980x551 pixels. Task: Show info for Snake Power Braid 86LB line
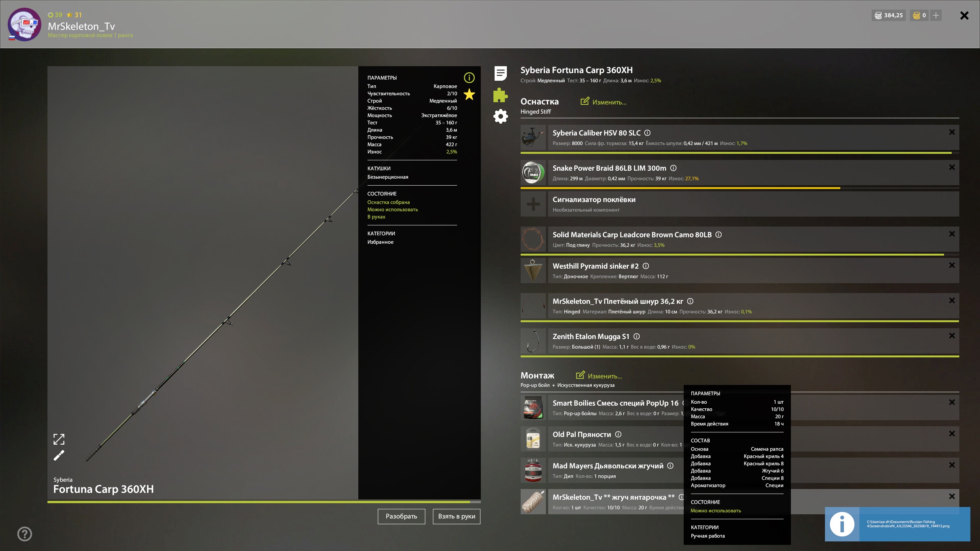(673, 168)
